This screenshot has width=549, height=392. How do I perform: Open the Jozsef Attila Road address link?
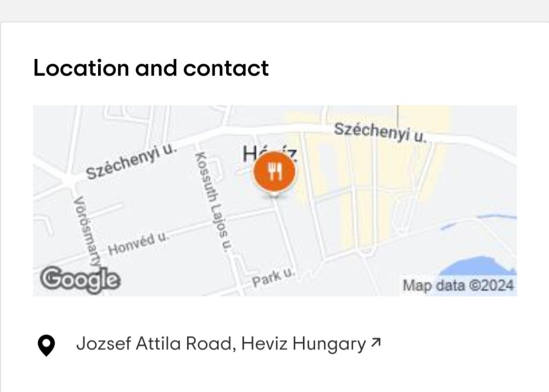(220, 344)
